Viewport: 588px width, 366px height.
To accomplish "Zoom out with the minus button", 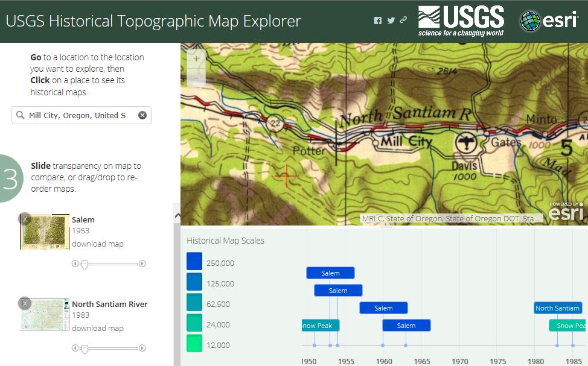I will coord(196,78).
